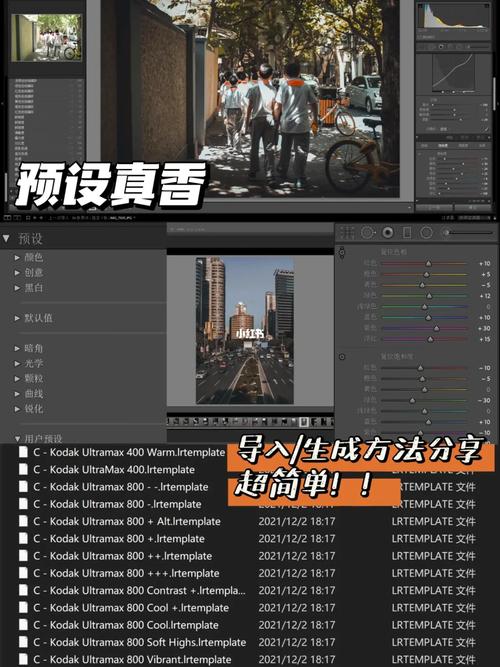Click the navigator thumbnail in the top Lightroom window
Viewport: 500px width, 667px height.
46,37
